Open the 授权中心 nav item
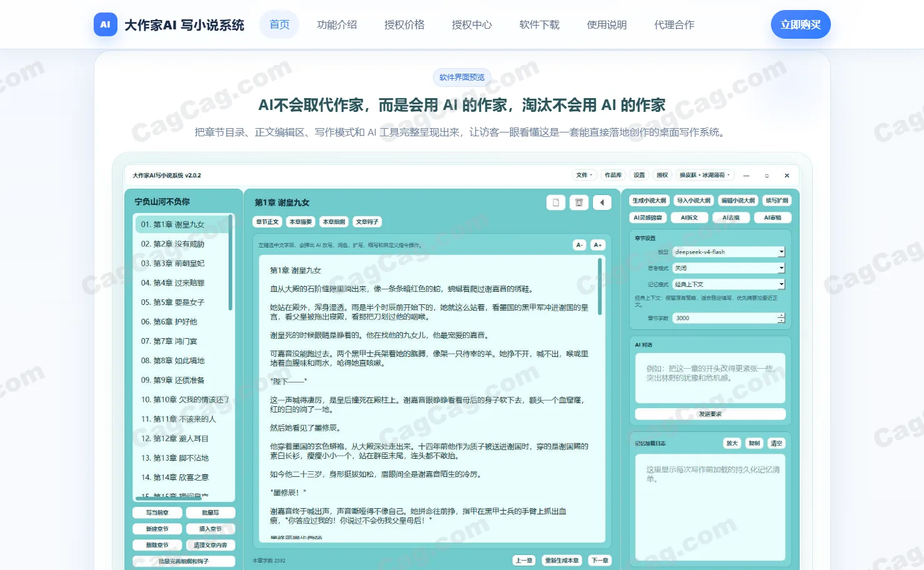Image resolution: width=924 pixels, height=570 pixels. click(x=472, y=24)
